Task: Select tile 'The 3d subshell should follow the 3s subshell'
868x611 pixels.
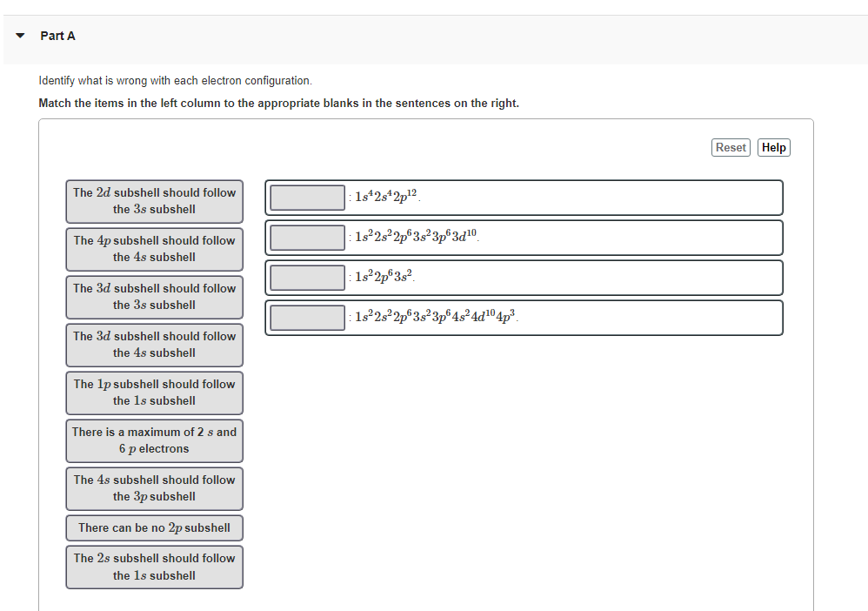Action: pos(154,297)
